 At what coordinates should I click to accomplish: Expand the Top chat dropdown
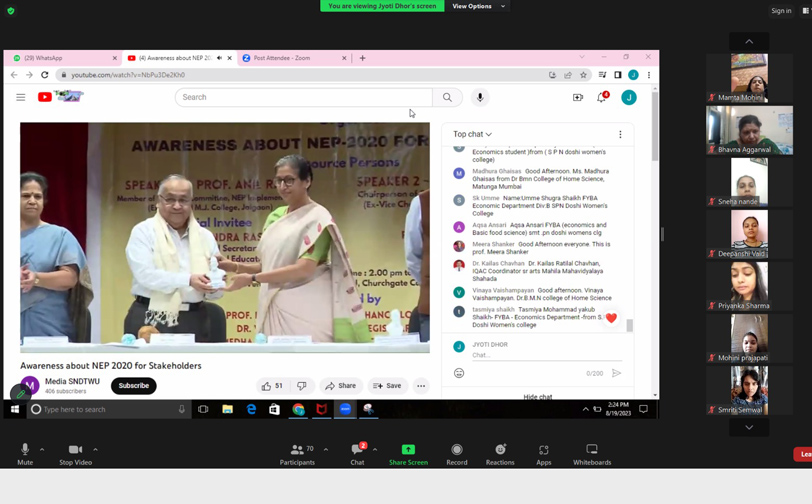tap(472, 134)
